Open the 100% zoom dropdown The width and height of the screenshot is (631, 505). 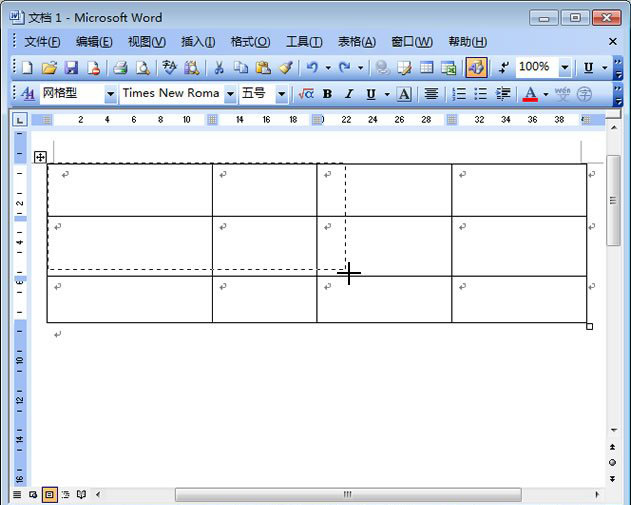pyautogui.click(x=565, y=68)
